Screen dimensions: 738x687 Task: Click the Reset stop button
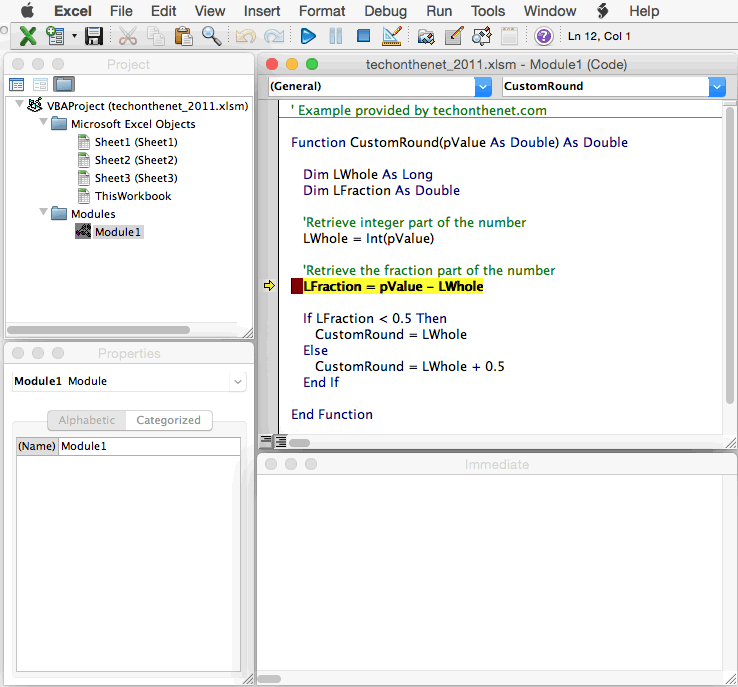[x=363, y=36]
